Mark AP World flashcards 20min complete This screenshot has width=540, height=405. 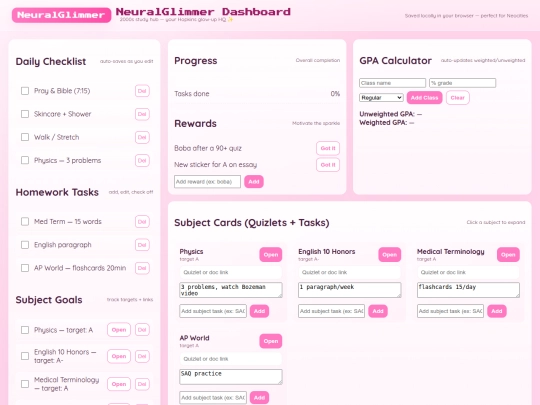[x=25, y=268]
